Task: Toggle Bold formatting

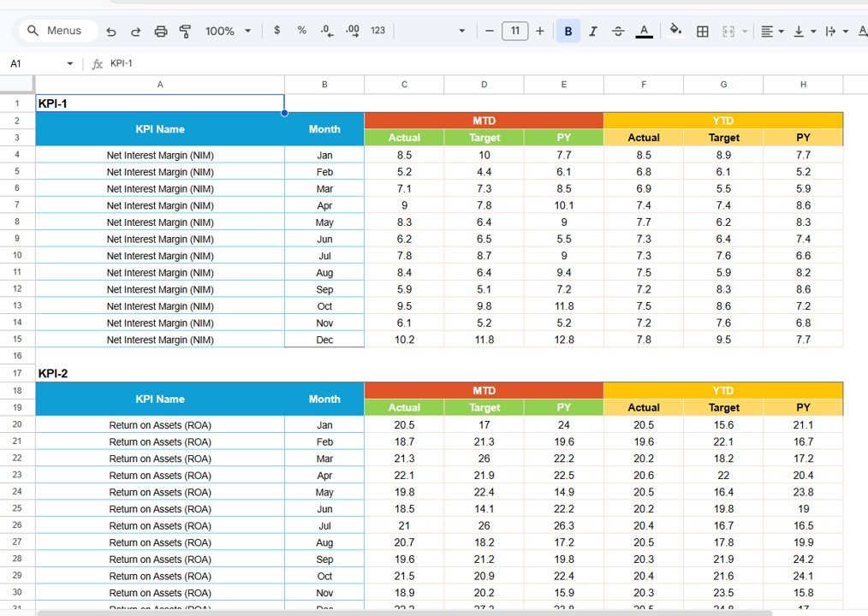Action: click(568, 31)
